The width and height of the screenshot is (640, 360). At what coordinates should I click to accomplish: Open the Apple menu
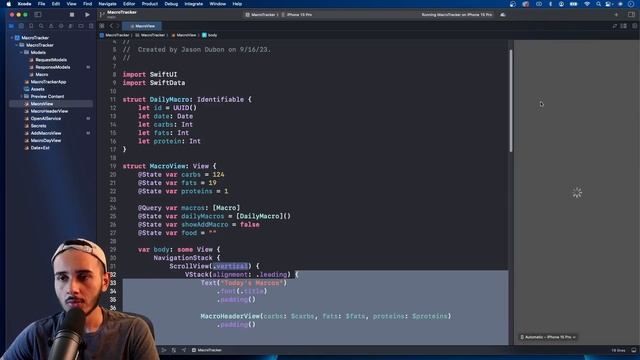pyautogui.click(x=9, y=4)
